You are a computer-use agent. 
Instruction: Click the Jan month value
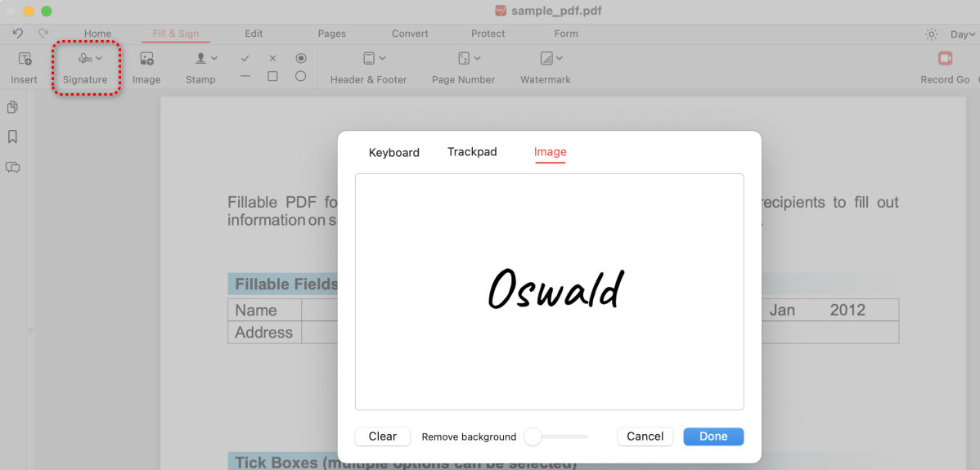tap(782, 311)
